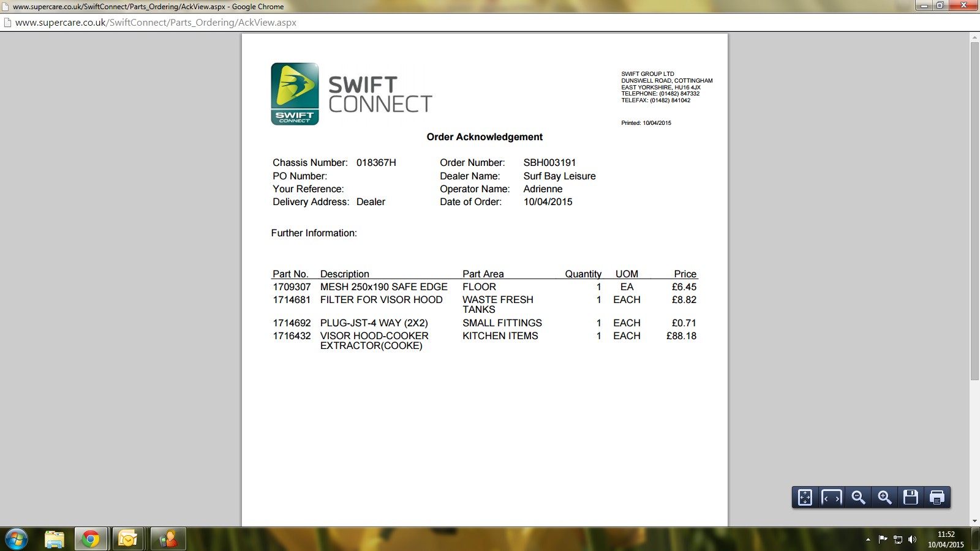Click the address bar URL field
Viewport: 980px width, 551px height.
(x=490, y=23)
